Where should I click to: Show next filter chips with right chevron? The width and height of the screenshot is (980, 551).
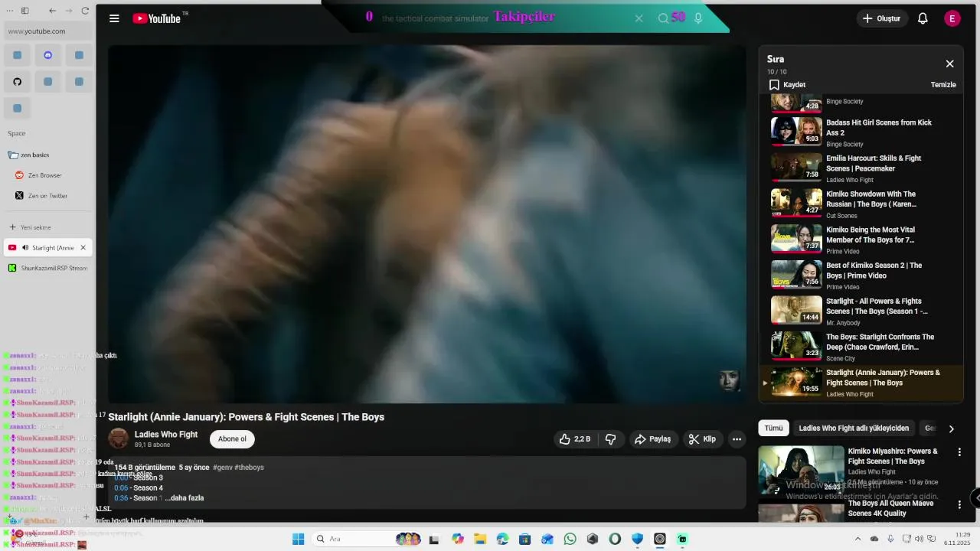click(951, 429)
